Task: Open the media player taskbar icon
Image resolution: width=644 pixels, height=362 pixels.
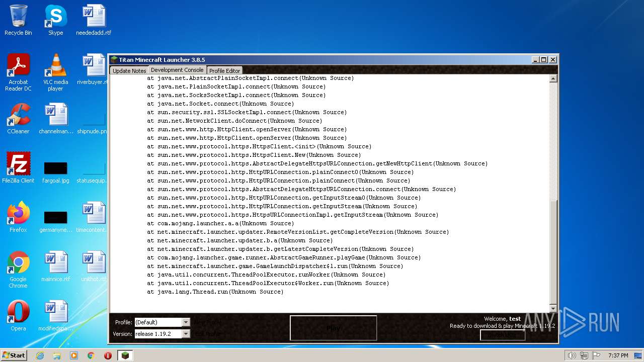Action: [x=74, y=355]
